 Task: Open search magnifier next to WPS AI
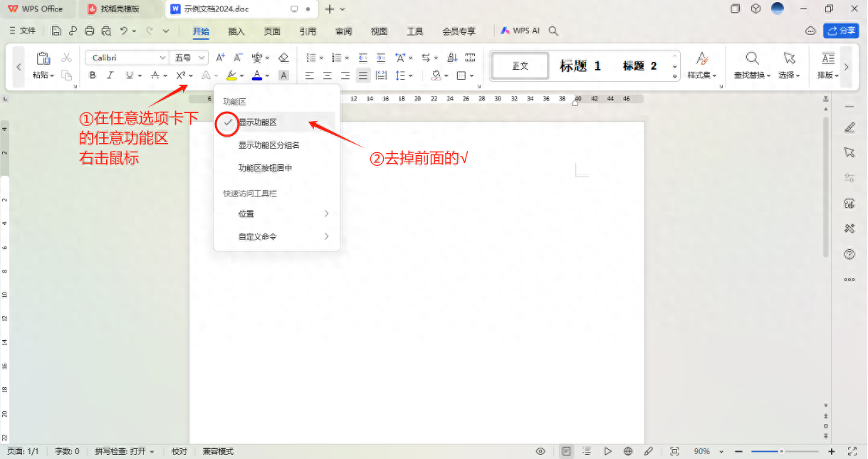click(x=554, y=31)
